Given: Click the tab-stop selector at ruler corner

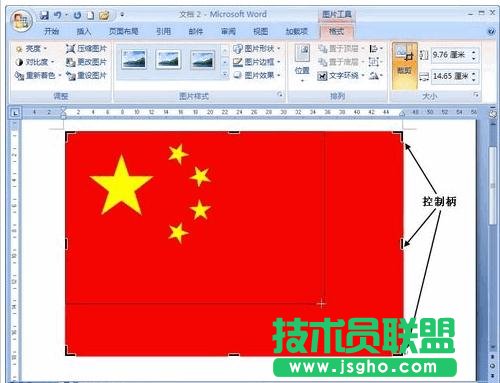Looking at the screenshot, I should pyautogui.click(x=15, y=113).
